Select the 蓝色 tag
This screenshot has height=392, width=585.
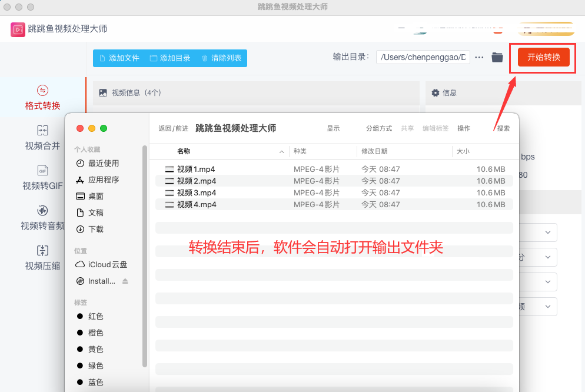tap(90, 382)
